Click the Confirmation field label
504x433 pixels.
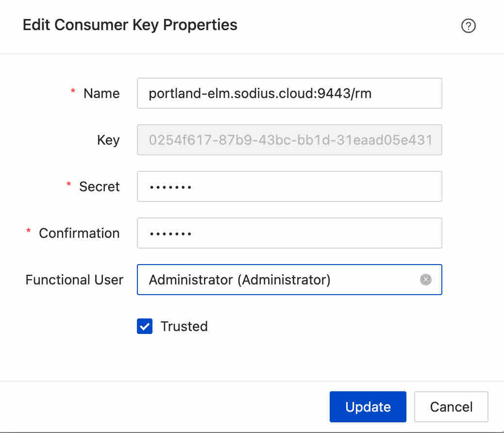click(79, 233)
